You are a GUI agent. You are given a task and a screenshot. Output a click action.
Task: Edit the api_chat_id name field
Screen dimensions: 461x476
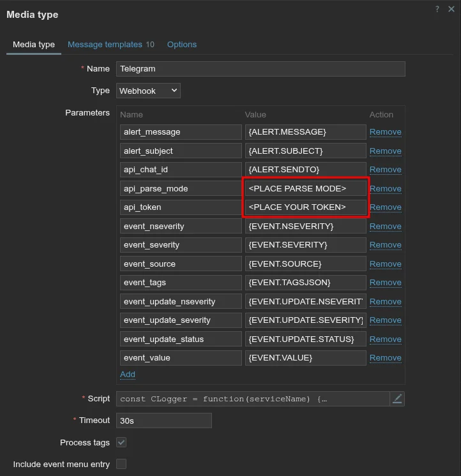click(x=181, y=169)
